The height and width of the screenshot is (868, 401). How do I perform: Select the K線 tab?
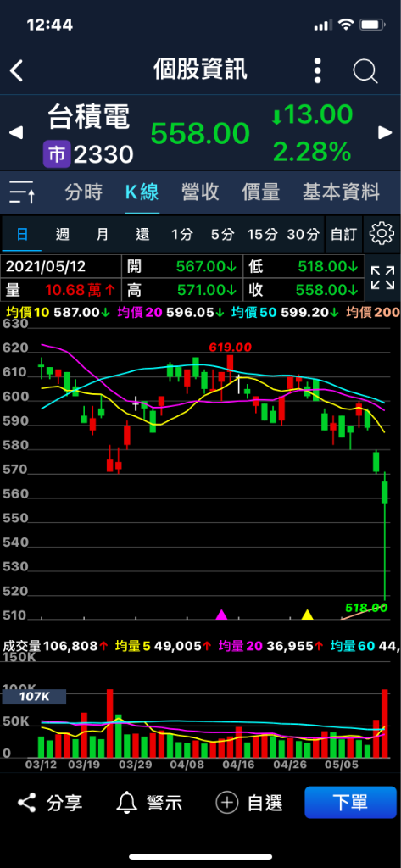click(142, 192)
